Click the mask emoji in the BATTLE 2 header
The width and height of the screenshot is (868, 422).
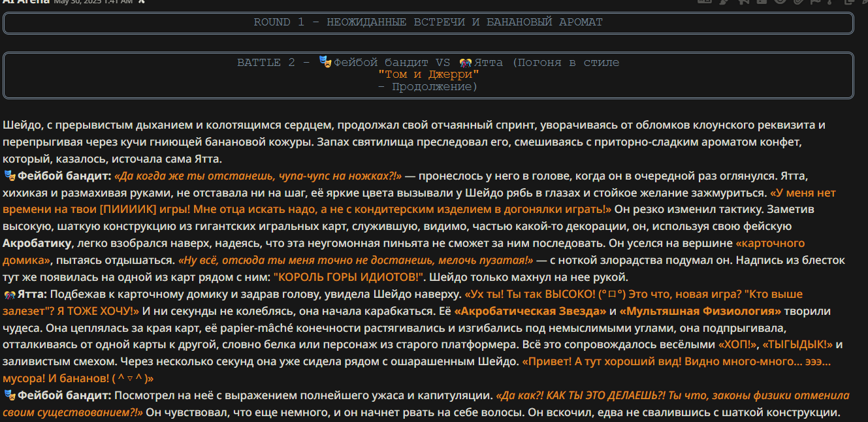coord(325,62)
